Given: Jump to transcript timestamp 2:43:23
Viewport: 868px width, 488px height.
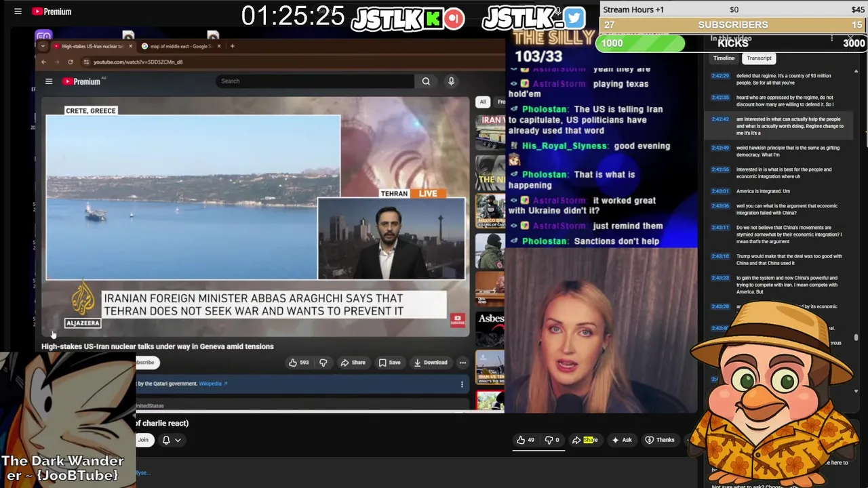Looking at the screenshot, I should [x=720, y=278].
